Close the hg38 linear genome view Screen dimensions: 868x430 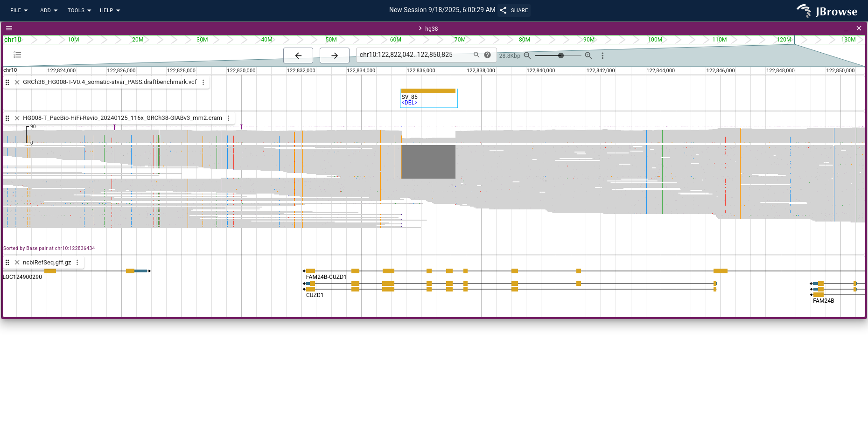pos(859,28)
